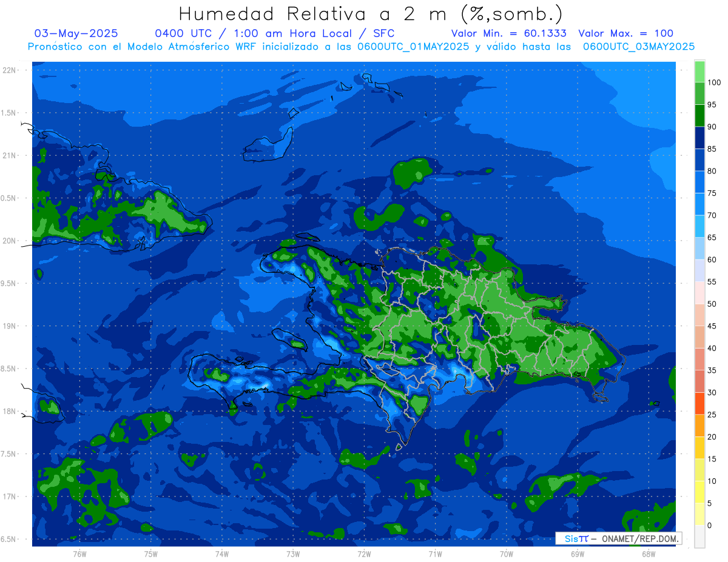Click the longitude label "68W"
The image size is (728, 562).
click(x=649, y=554)
